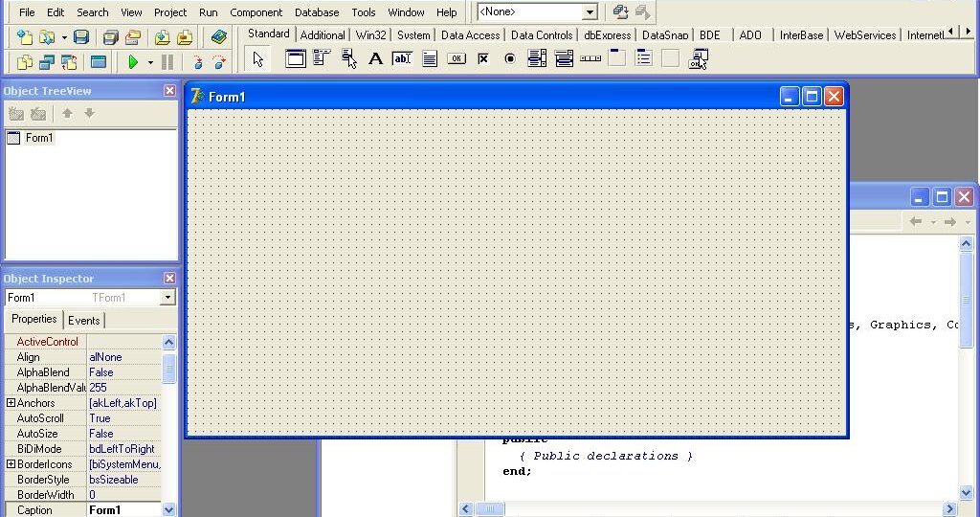Click code editor vertical scrollbar up arrow
The height and width of the screenshot is (517, 980).
[x=967, y=244]
